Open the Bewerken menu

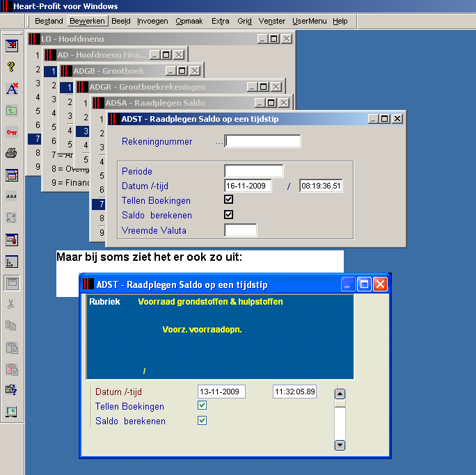tap(87, 21)
